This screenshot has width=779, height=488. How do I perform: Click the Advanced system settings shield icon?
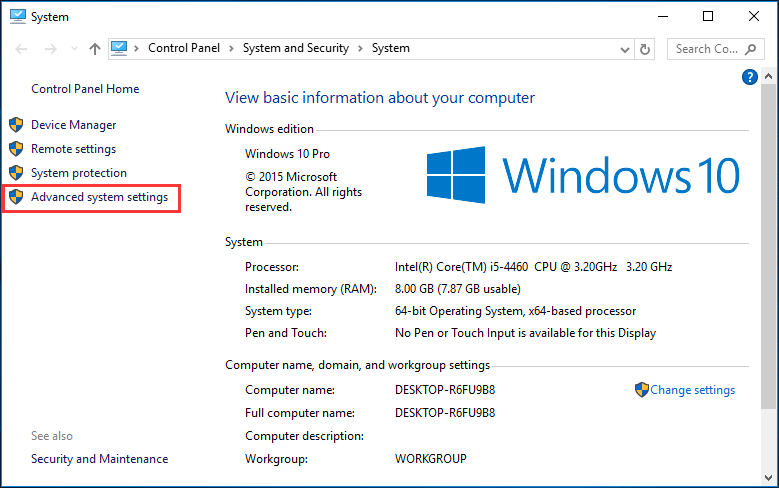coord(15,197)
